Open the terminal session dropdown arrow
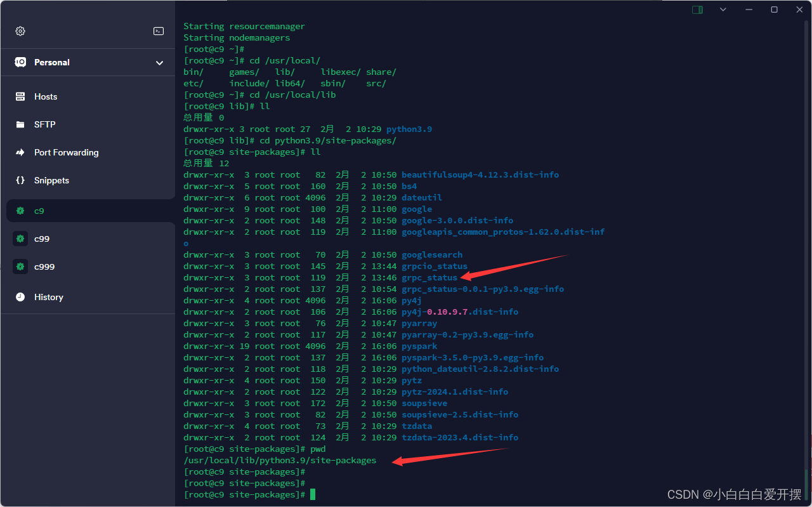Screen dimensions: 812x507 pyautogui.click(x=723, y=10)
